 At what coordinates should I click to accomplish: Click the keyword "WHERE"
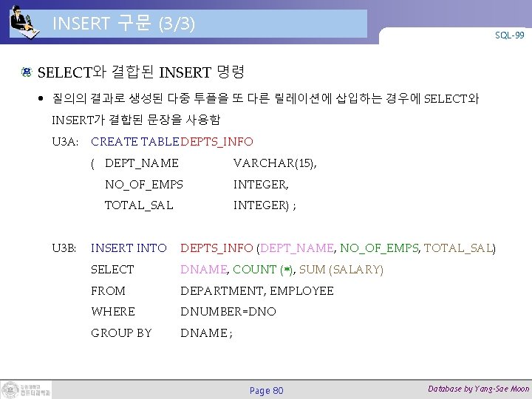point(113,312)
